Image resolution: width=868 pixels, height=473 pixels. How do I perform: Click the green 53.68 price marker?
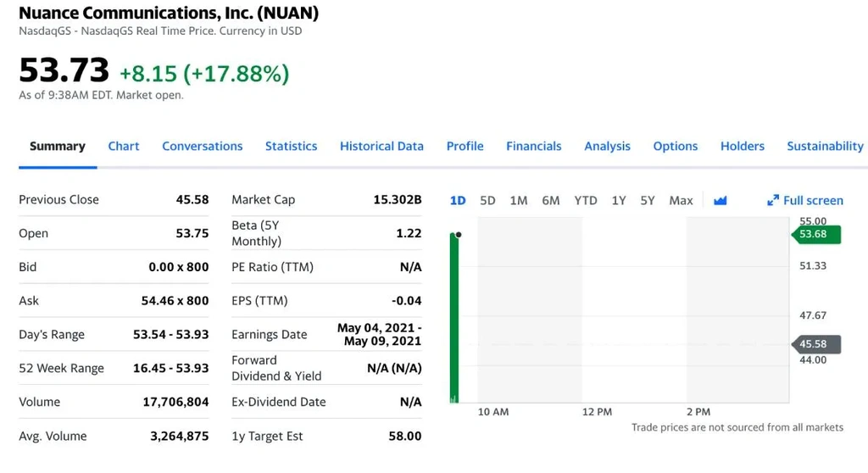tap(815, 234)
